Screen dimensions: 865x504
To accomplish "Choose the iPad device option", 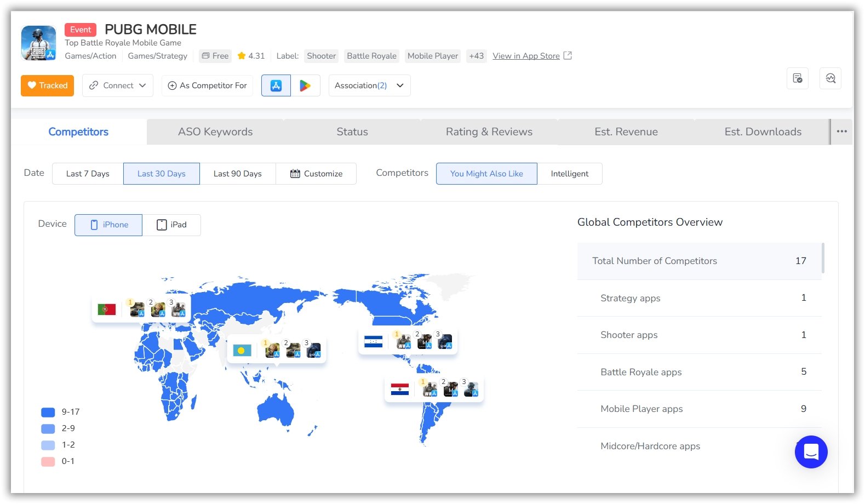I will click(x=171, y=225).
